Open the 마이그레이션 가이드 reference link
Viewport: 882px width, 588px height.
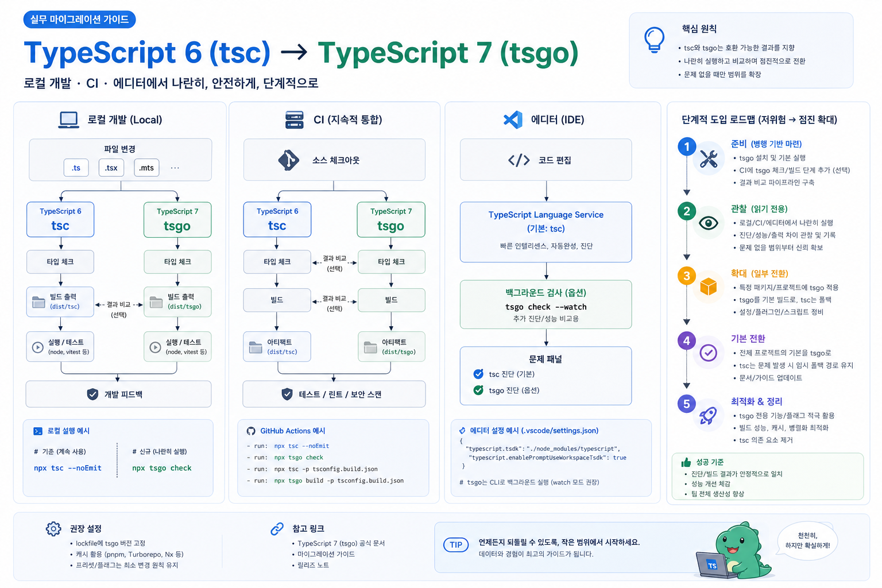click(x=326, y=554)
